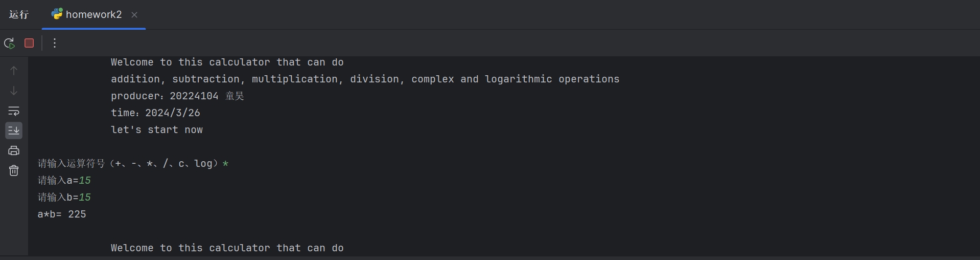Click the result line a*b= 225
Viewport: 980px width, 260px height.
tap(62, 214)
